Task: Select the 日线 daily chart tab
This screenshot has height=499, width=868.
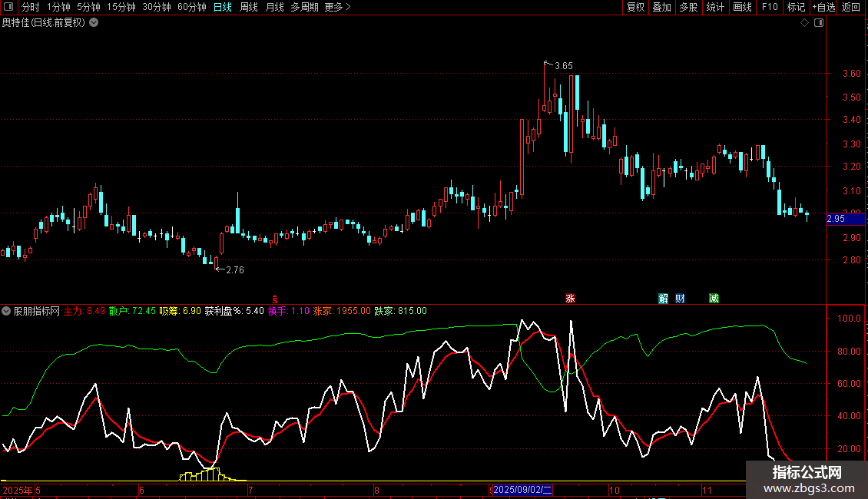Action: coord(223,7)
